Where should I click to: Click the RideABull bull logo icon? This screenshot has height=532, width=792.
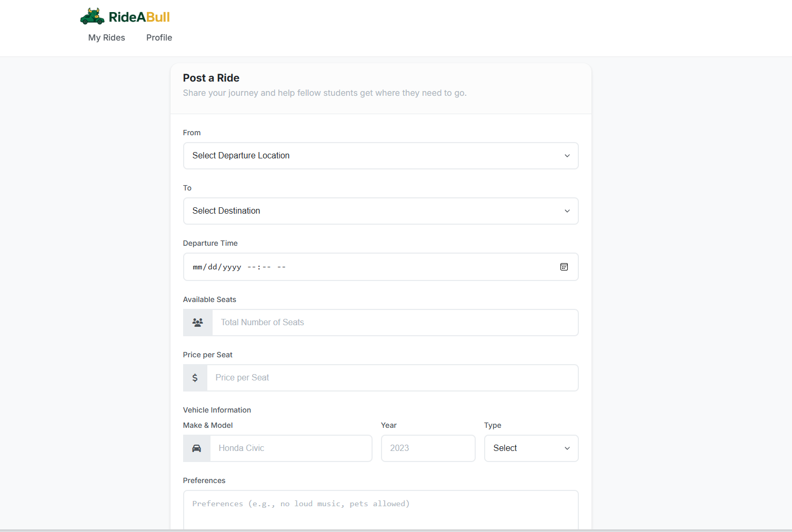(92, 16)
